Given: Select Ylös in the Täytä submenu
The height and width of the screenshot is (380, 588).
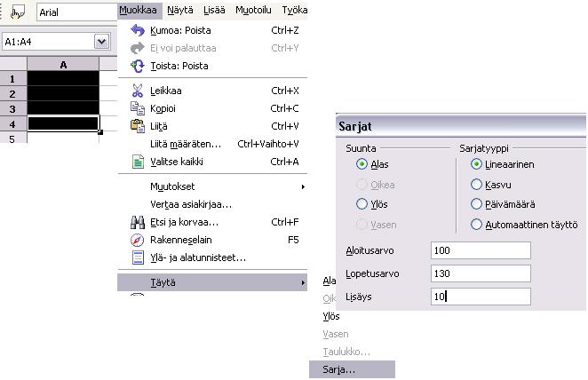Looking at the screenshot, I should point(331,316).
